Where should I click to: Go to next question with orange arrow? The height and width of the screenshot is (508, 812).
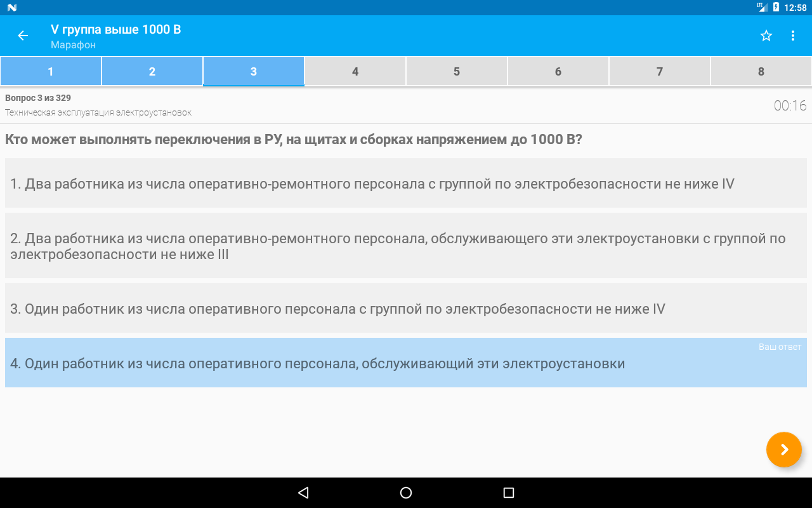click(x=784, y=450)
